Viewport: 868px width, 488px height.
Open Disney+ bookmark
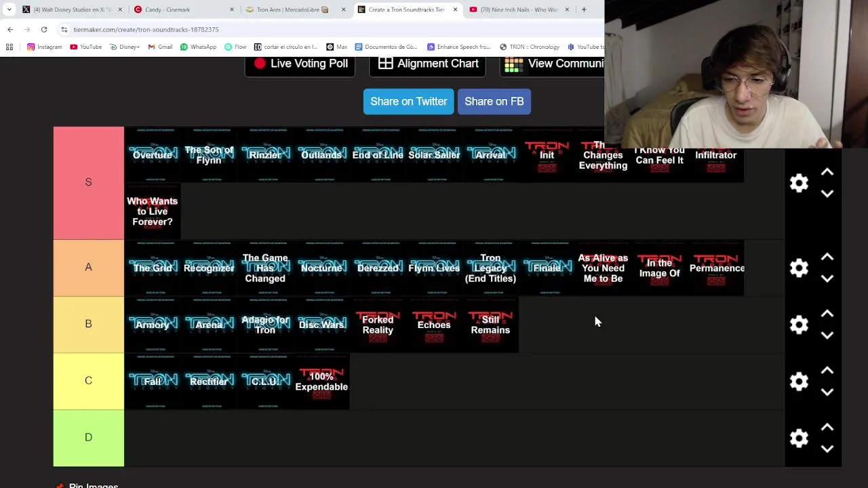tap(125, 47)
